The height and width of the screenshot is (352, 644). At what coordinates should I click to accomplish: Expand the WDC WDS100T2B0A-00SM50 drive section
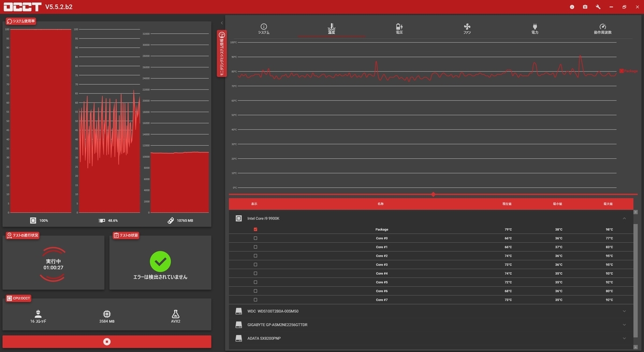[x=624, y=311]
